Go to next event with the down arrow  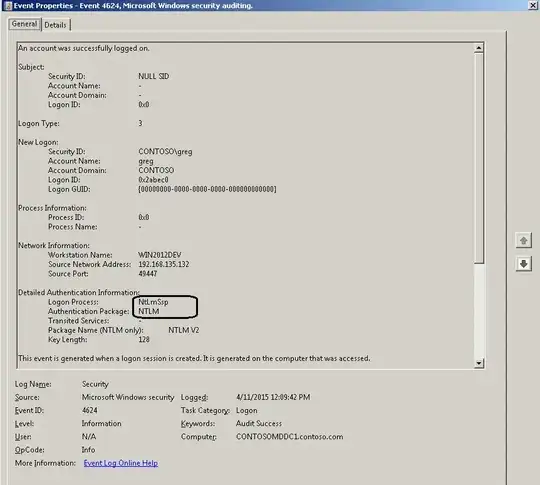point(523,264)
